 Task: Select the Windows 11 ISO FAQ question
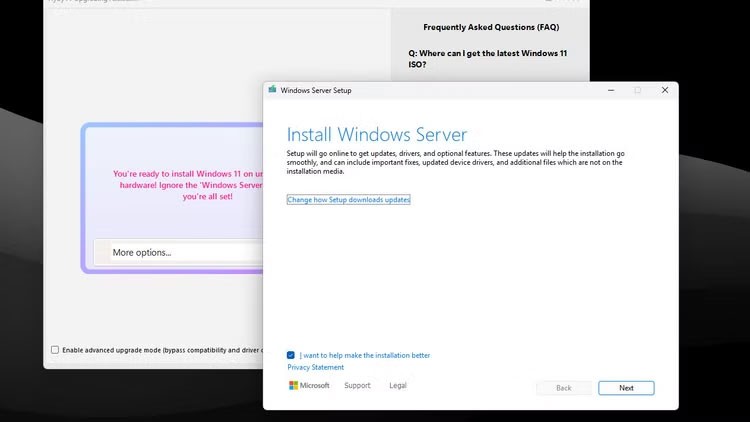(x=487, y=59)
